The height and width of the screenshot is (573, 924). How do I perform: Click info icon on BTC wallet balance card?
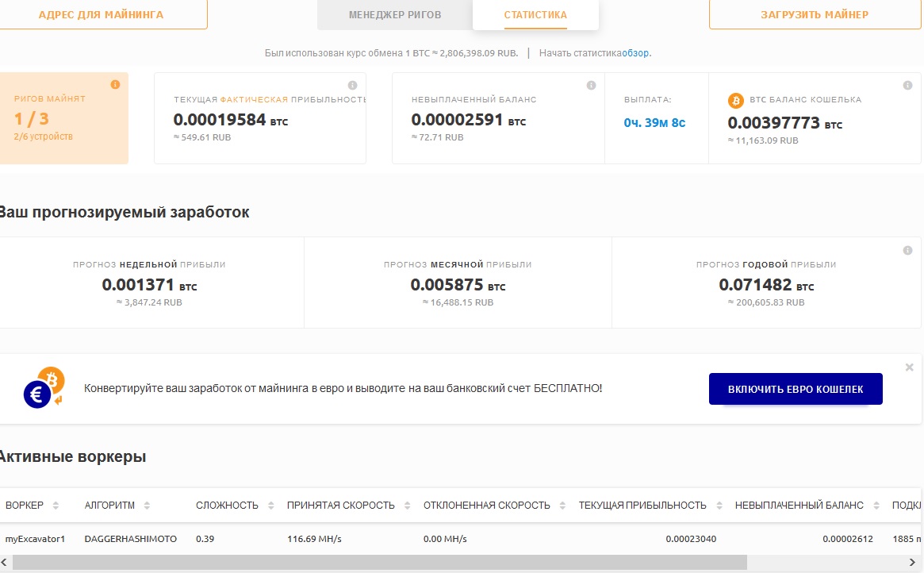(x=907, y=86)
